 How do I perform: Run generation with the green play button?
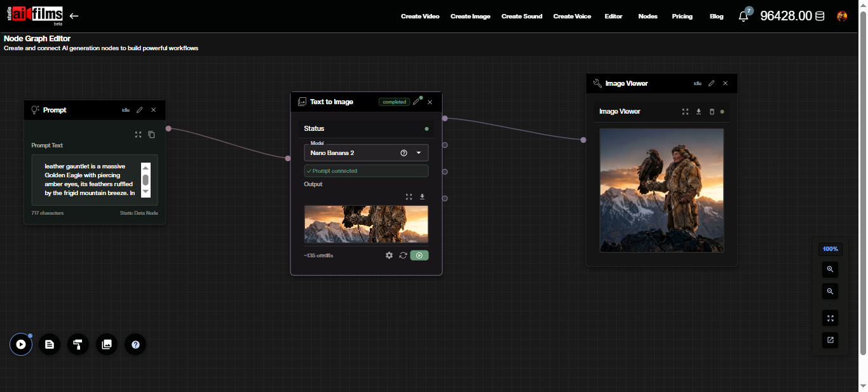tap(419, 255)
